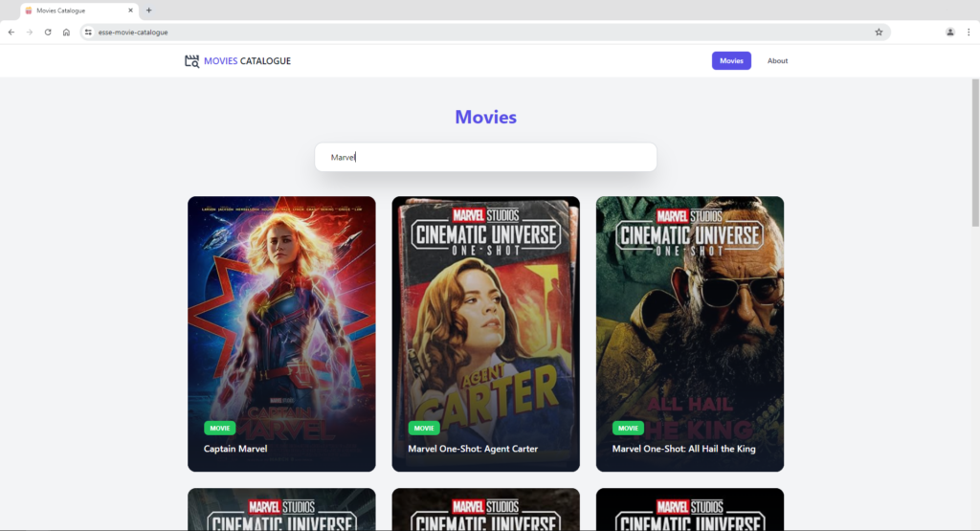Click the search field containing Marvel

[485, 157]
